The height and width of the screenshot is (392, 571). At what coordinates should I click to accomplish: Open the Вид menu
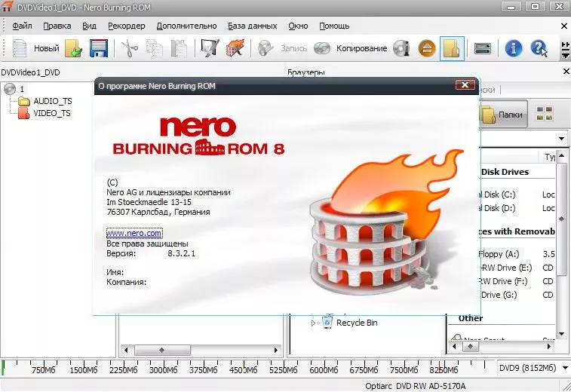[89, 26]
